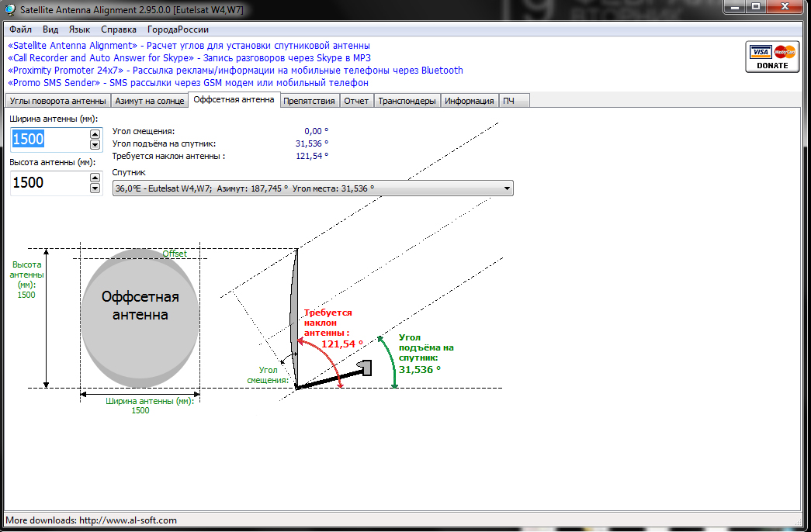Maximize the Satellite Antenna Alignment window
The width and height of the screenshot is (811, 532).
click(756, 7)
